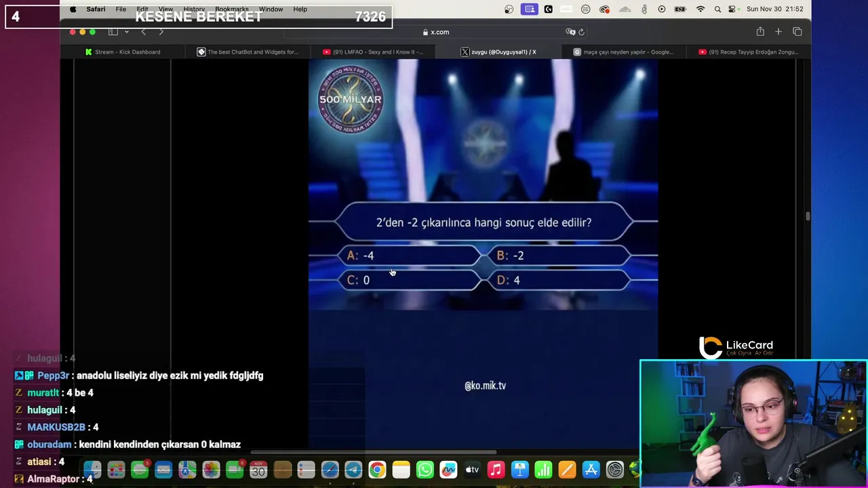Open a new tab with the plus button
The image size is (868, 488).
coord(778,32)
